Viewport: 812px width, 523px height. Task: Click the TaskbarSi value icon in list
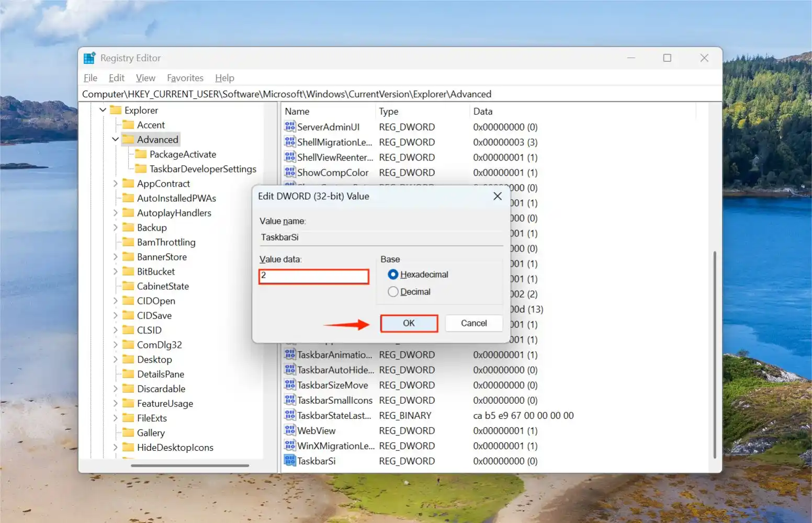click(x=290, y=460)
